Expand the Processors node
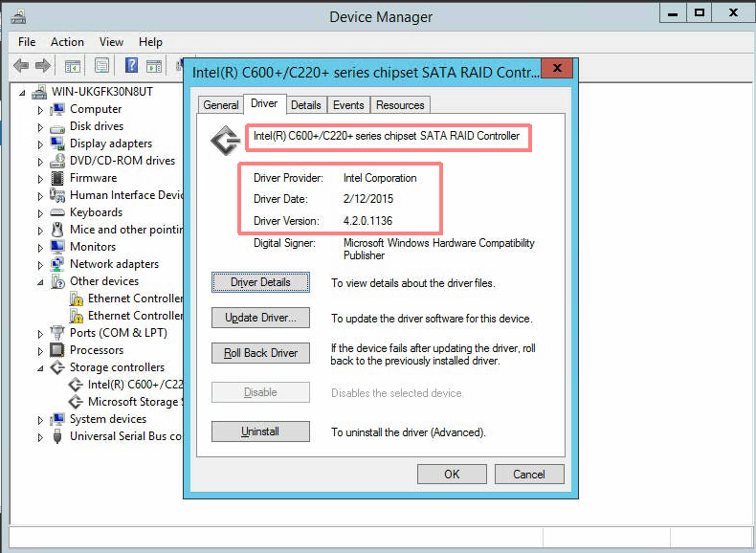 [40, 351]
